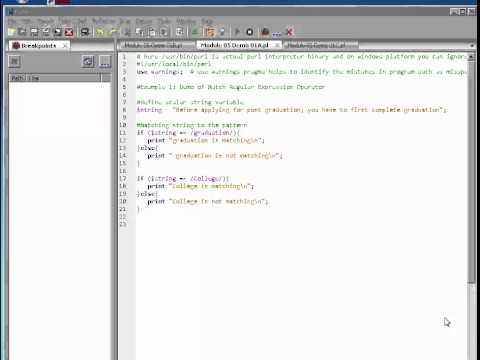Viewport: 480px width, 360px height.
Task: Click the red Close file toolbar icon
Action: 69,32
